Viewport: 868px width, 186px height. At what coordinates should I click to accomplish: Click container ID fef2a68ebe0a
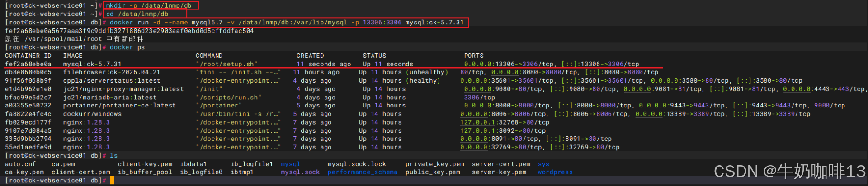click(28, 64)
